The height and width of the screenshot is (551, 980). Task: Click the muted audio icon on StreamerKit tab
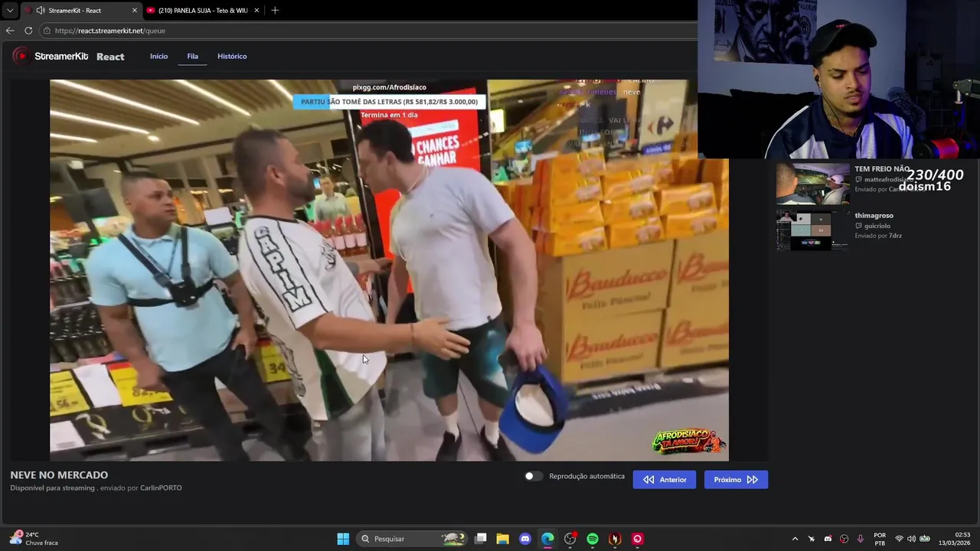[x=40, y=11]
